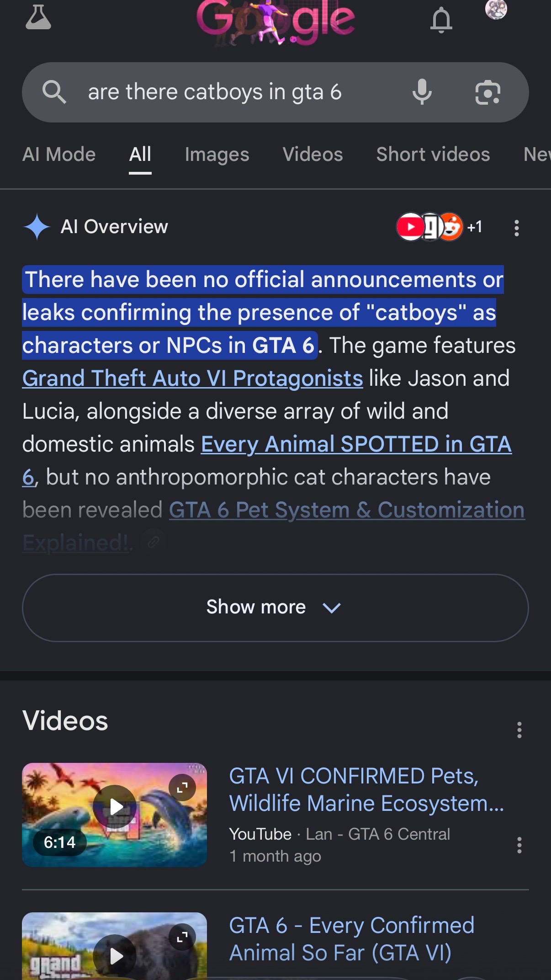551x980 pixels.
Task: Open GTA VI CONFIRMED Pets video title
Action: [x=366, y=789]
